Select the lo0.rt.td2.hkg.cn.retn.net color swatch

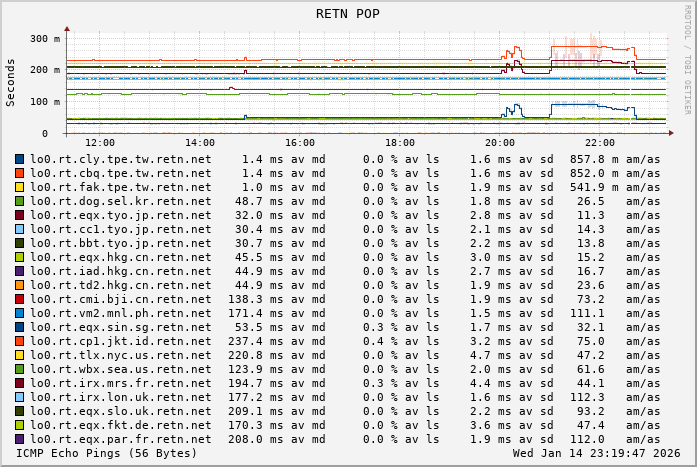[20, 285]
